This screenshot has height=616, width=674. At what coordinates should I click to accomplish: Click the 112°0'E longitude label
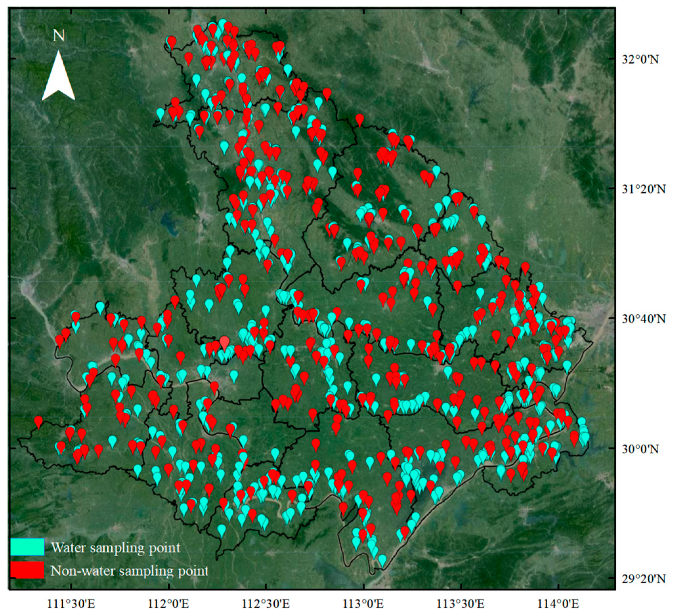pyautogui.click(x=169, y=604)
